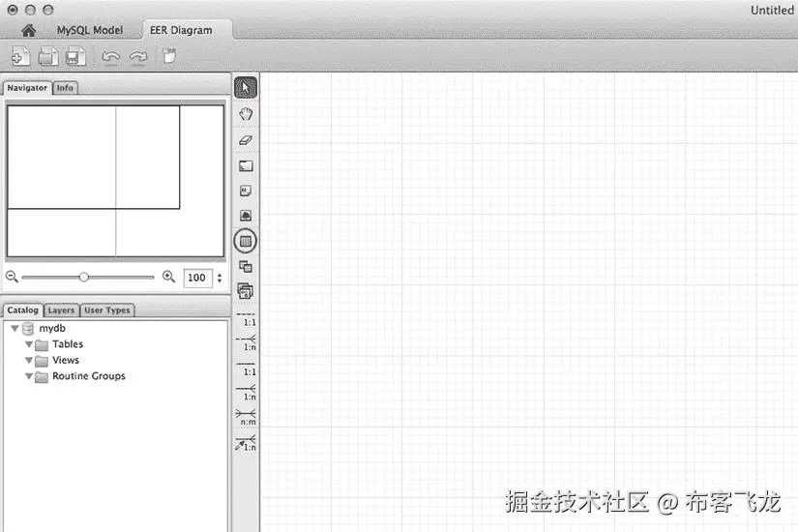This screenshot has width=798, height=532.
Task: Click the zoom out magnifier icon
Action: 12,277
